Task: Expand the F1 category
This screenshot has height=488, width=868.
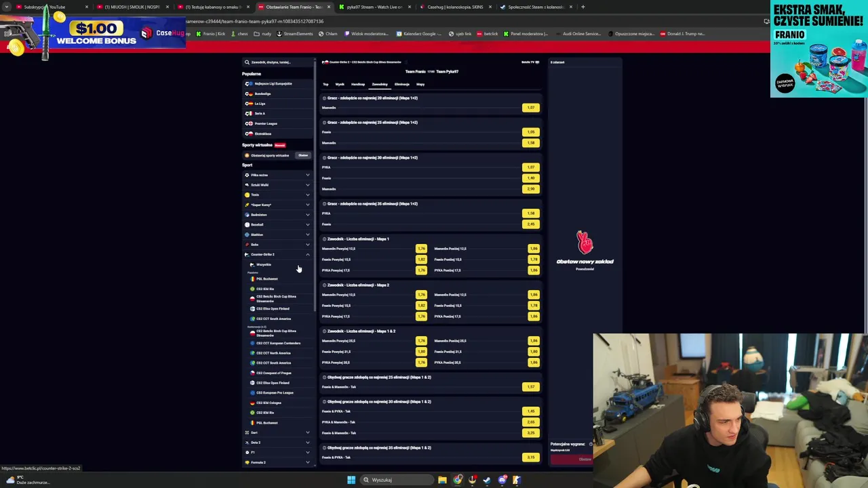Action: [x=278, y=452]
